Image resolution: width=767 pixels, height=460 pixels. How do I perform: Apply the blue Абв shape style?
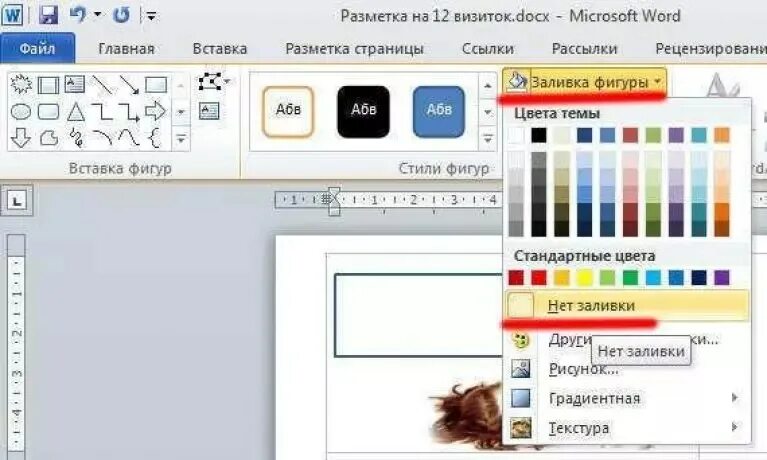pyautogui.click(x=439, y=112)
